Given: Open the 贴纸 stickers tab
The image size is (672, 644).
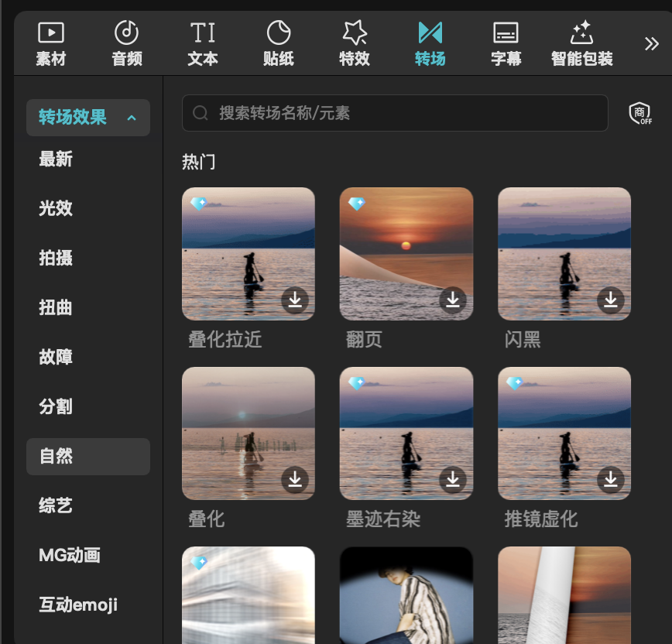Looking at the screenshot, I should point(279,44).
